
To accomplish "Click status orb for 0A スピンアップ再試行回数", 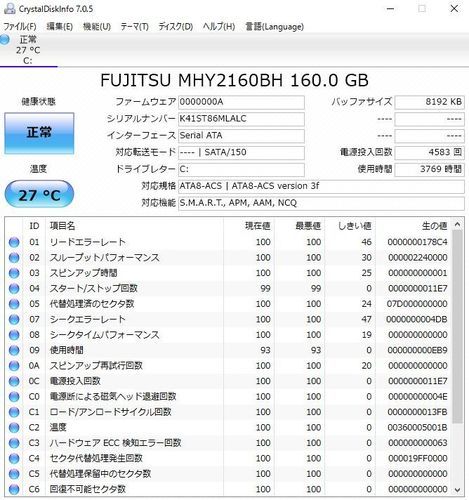I will pyautogui.click(x=14, y=366).
